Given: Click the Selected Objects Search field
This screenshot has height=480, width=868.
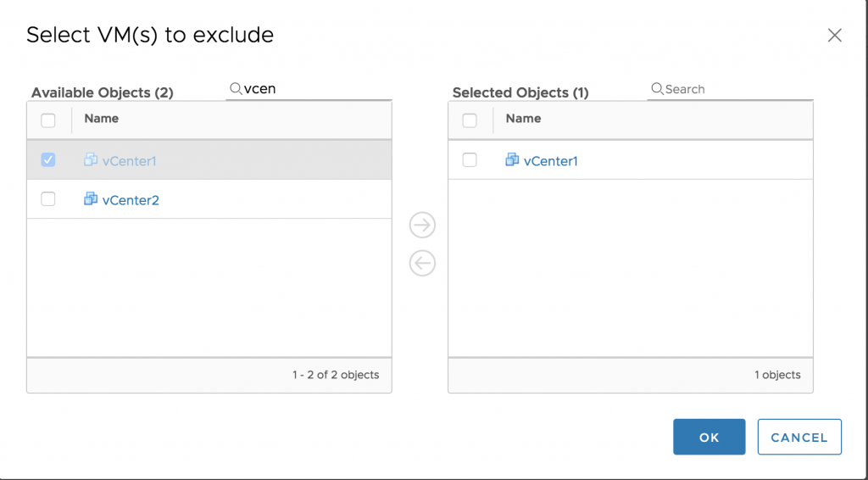Looking at the screenshot, I should [x=730, y=88].
